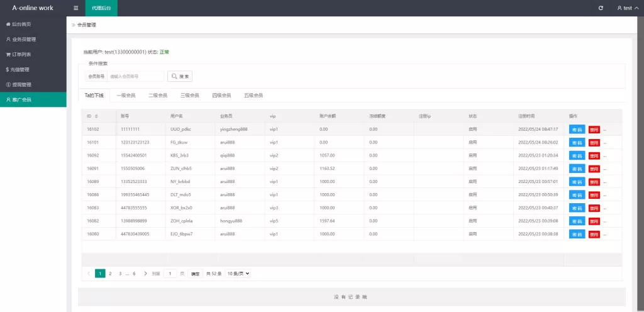This screenshot has height=312, width=644.
Task: Open the 10条/页 page size dropdown
Action: pos(238,274)
